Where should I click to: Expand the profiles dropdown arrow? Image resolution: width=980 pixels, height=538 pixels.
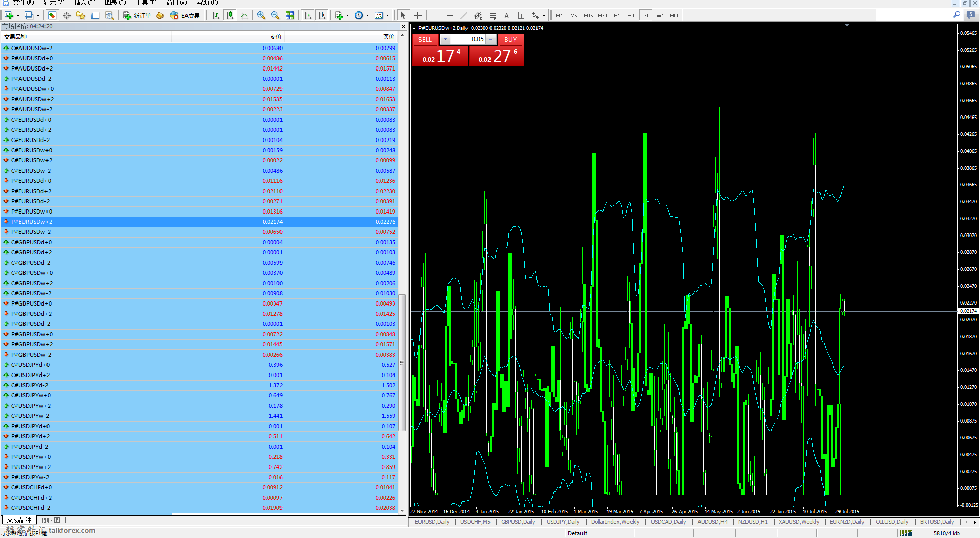coord(38,15)
